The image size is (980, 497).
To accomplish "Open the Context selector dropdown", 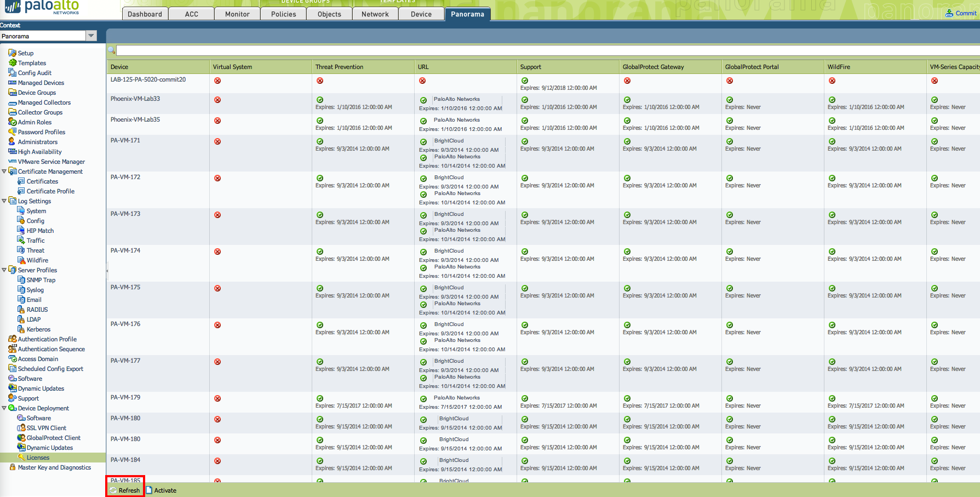I will pyautogui.click(x=91, y=35).
